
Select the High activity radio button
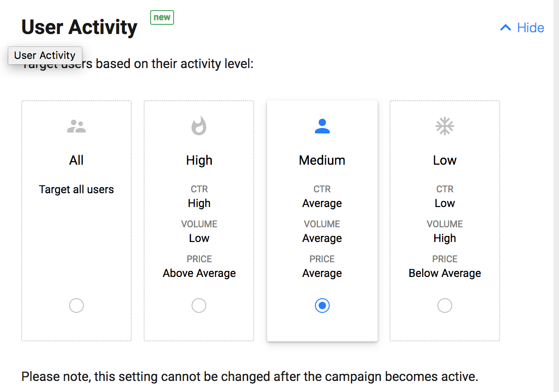coord(199,306)
